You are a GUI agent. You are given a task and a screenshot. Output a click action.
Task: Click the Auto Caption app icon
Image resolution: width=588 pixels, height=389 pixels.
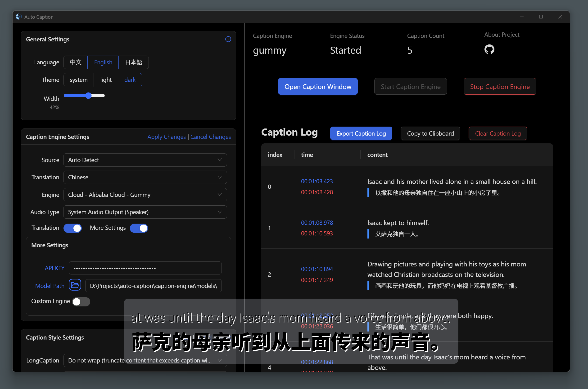point(19,17)
